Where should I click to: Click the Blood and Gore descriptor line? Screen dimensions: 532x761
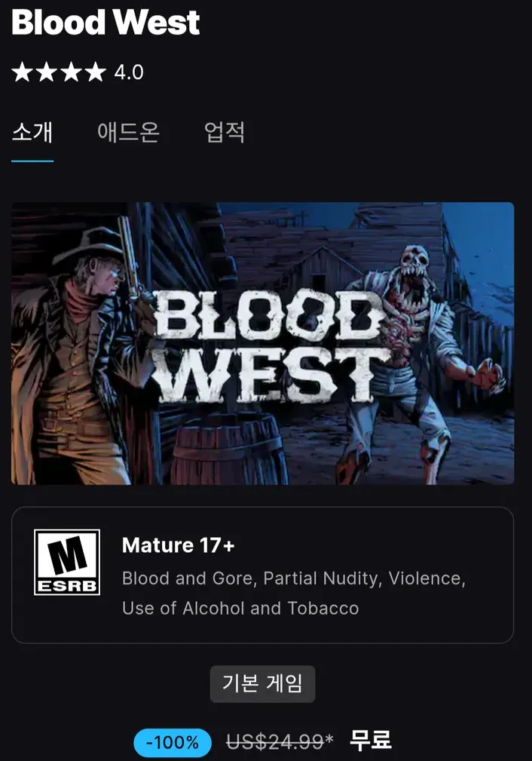pos(294,578)
